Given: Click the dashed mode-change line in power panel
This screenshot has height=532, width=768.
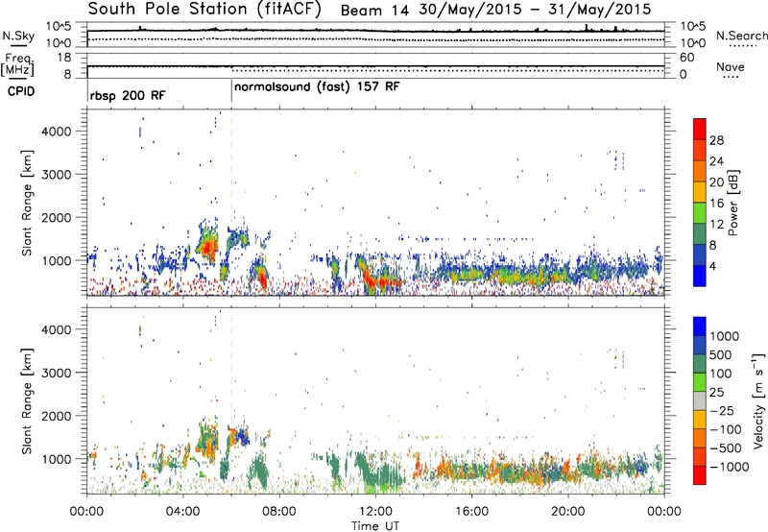Looking at the screenshot, I should (231, 202).
